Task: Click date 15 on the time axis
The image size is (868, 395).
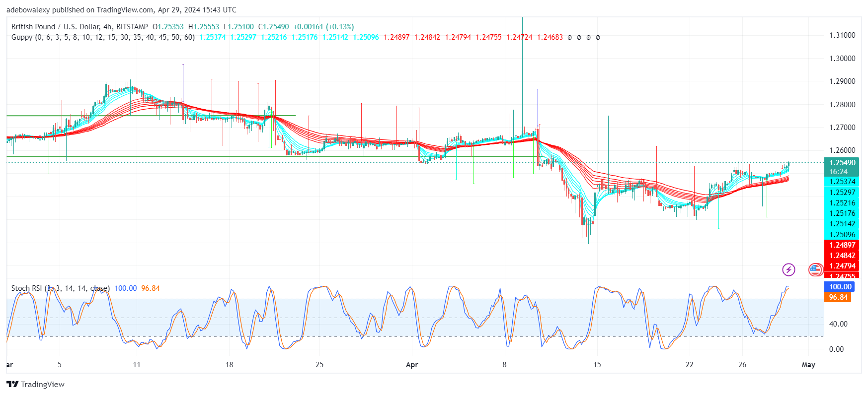Action: click(597, 365)
